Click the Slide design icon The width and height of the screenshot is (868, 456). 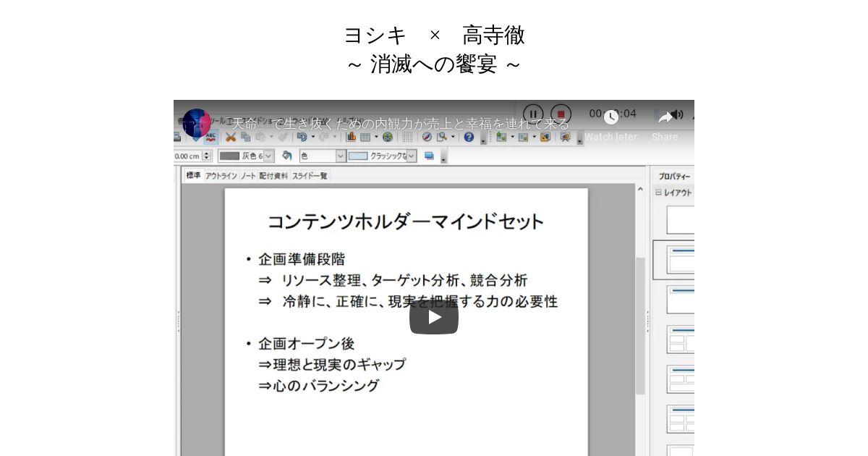(545, 137)
